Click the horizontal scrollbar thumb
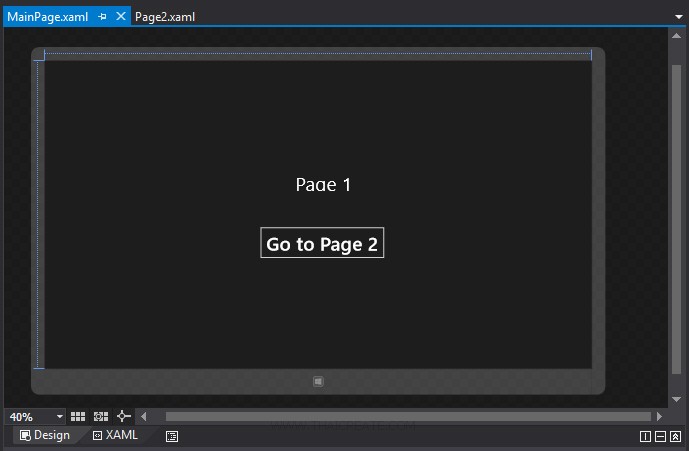The width and height of the screenshot is (689, 451). 408,416
